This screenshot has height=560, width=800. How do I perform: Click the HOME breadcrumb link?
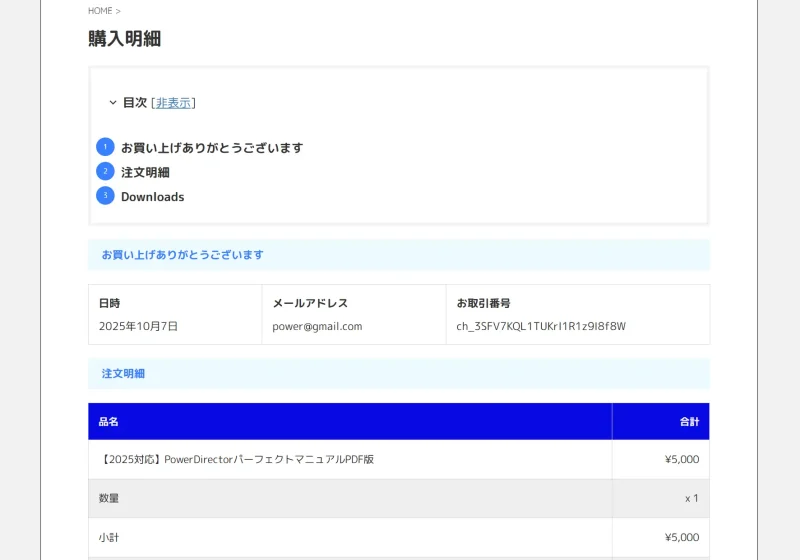[100, 11]
